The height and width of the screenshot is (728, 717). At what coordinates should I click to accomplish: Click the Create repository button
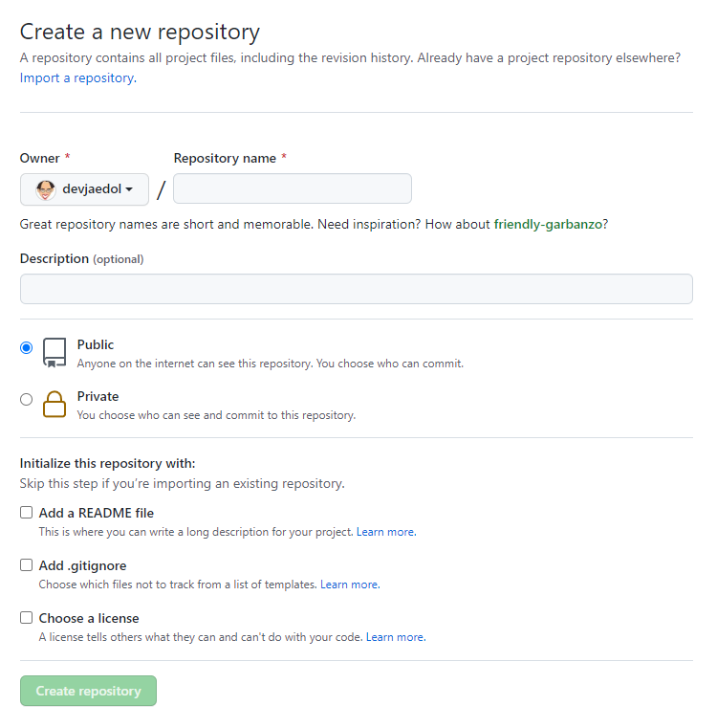coord(88,691)
